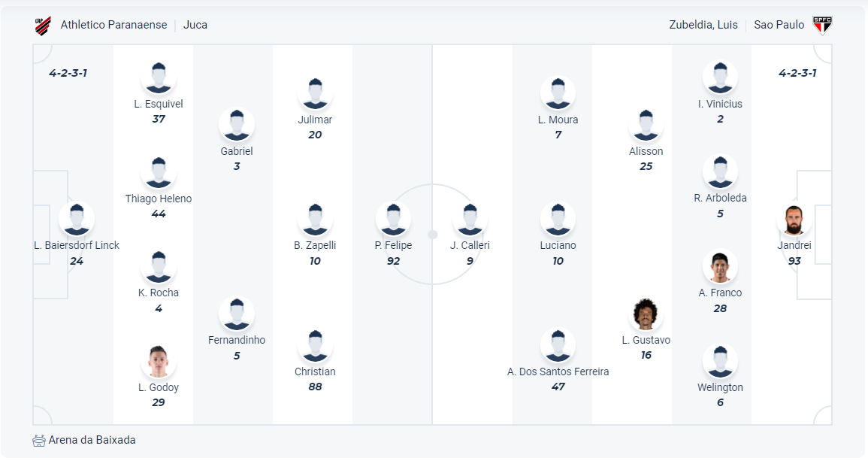868x464 pixels.
Task: Open goalkeeper Jandrei's player photo
Action: tap(794, 220)
